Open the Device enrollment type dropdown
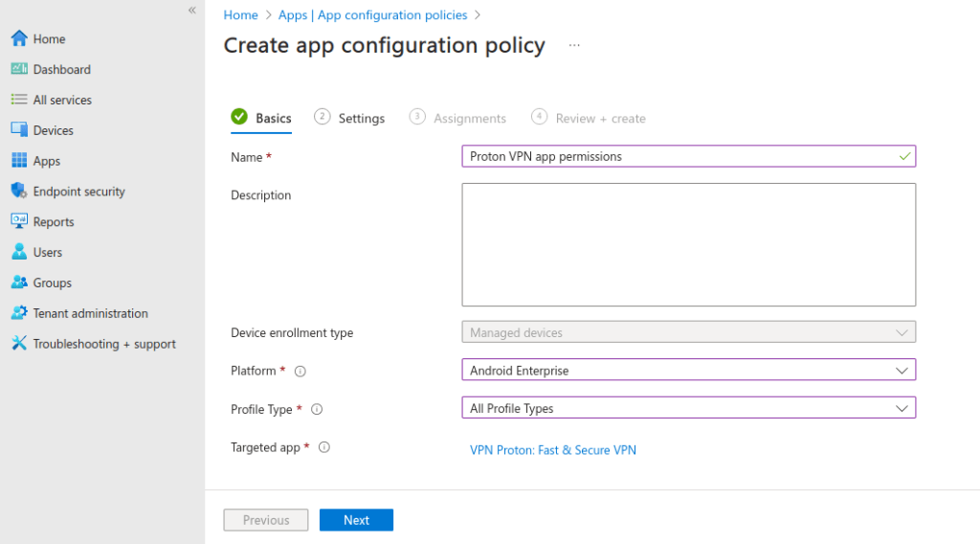 tap(689, 332)
